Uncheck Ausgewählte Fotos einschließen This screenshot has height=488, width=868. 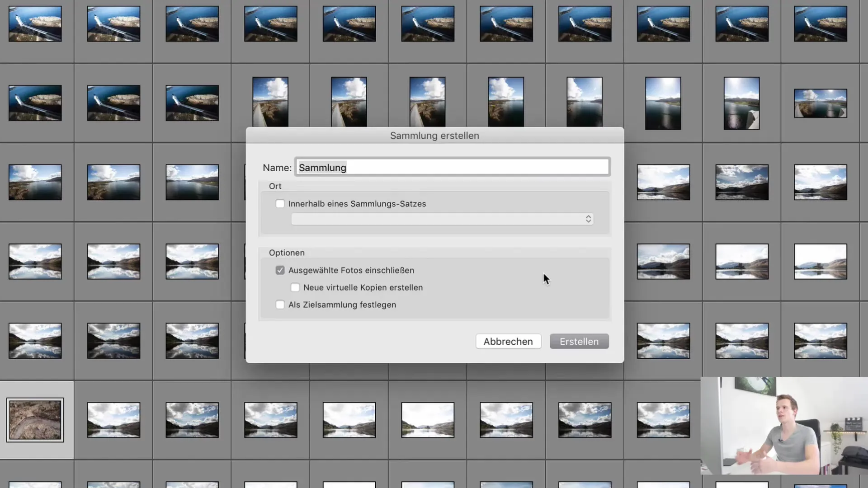[x=280, y=270]
